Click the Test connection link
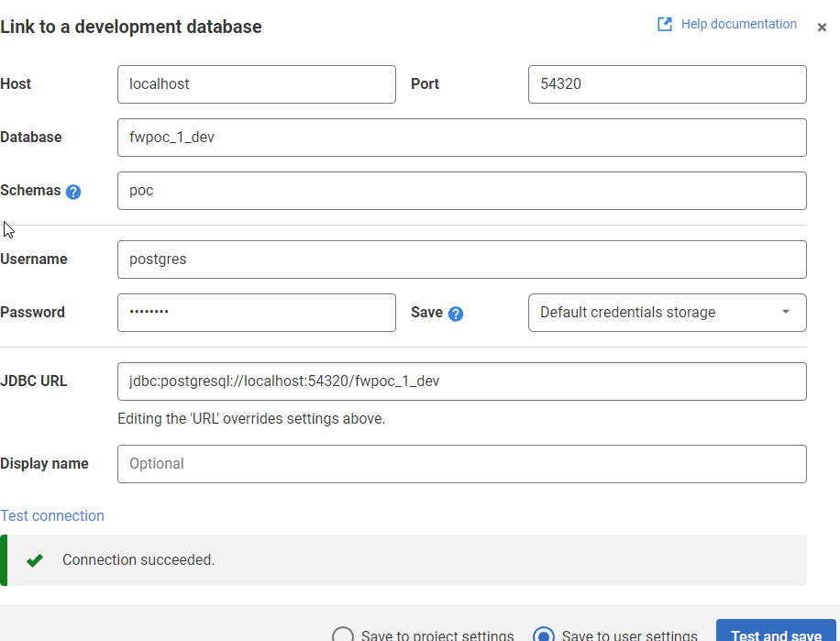The image size is (840, 641). pos(52,515)
